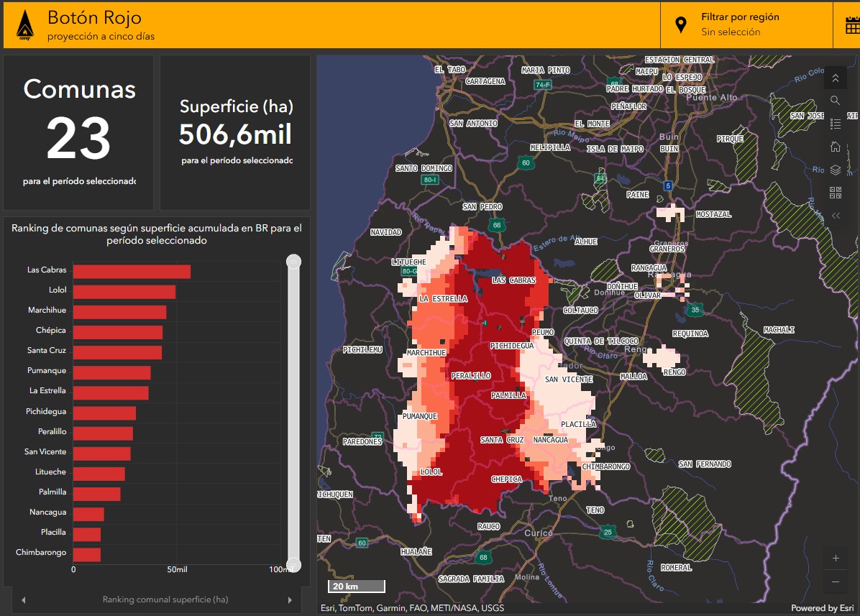Open the map layers panel
This screenshot has height=616, width=860.
[835, 170]
